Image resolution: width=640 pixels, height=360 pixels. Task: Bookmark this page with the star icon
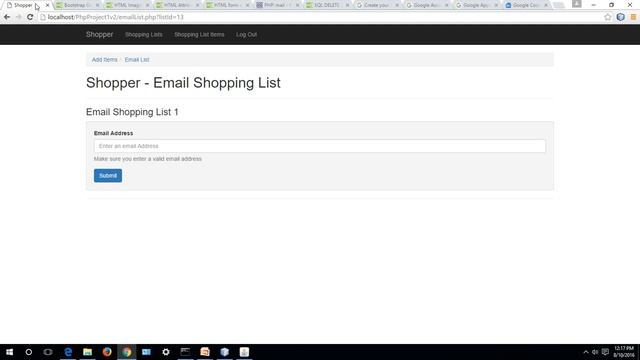(608, 17)
